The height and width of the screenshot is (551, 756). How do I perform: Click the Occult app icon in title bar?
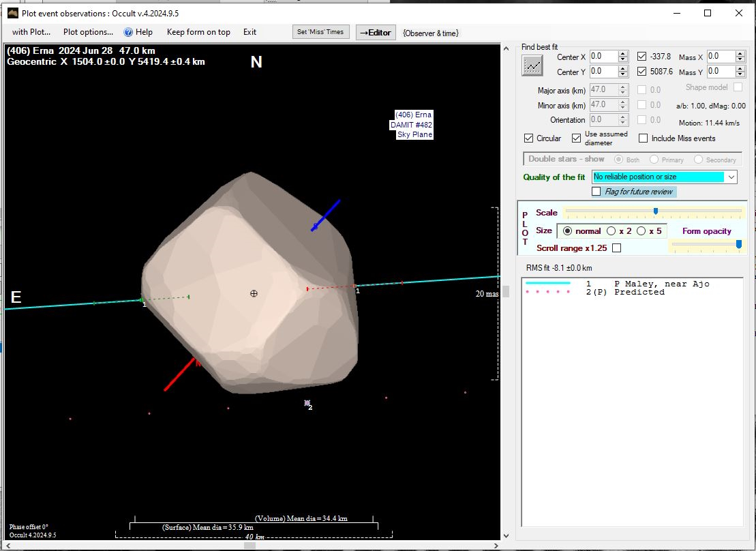tap(12, 13)
